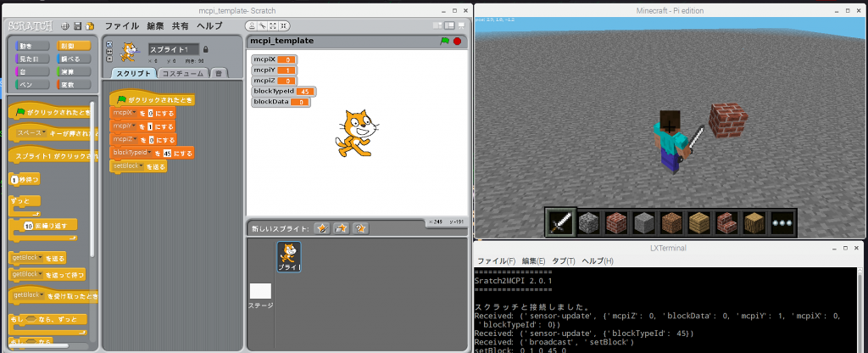The image size is (868, 353).
Task: Select the sword slot in Minecraft hotbar
Action: pos(561,223)
